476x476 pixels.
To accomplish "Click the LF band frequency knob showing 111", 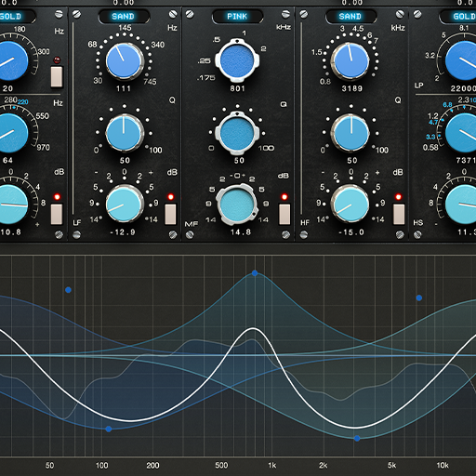I will [x=125, y=61].
